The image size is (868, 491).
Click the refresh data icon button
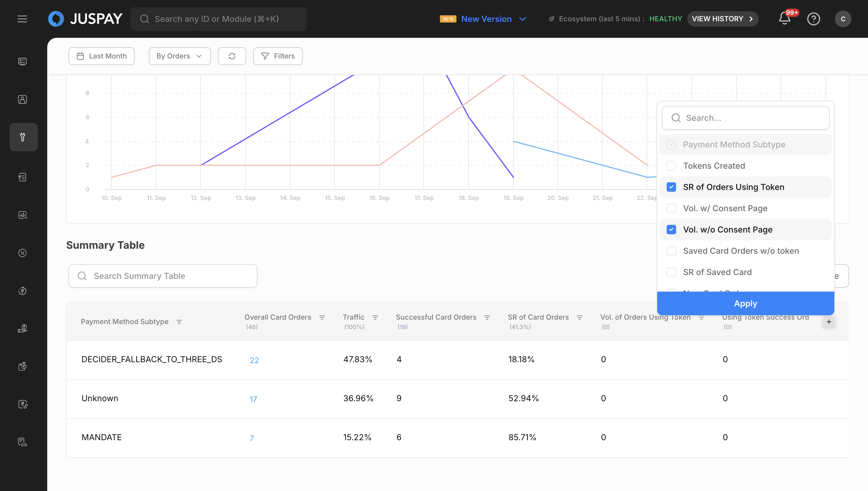click(232, 56)
